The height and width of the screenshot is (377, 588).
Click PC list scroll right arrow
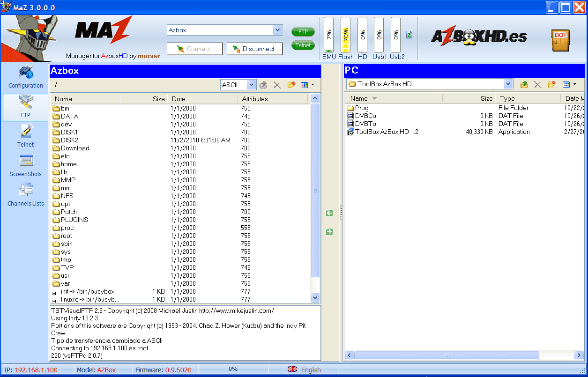579,356
